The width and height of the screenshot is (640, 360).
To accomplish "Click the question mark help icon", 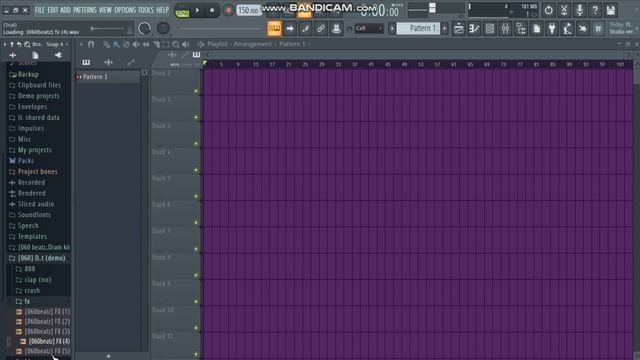I will click(x=595, y=10).
